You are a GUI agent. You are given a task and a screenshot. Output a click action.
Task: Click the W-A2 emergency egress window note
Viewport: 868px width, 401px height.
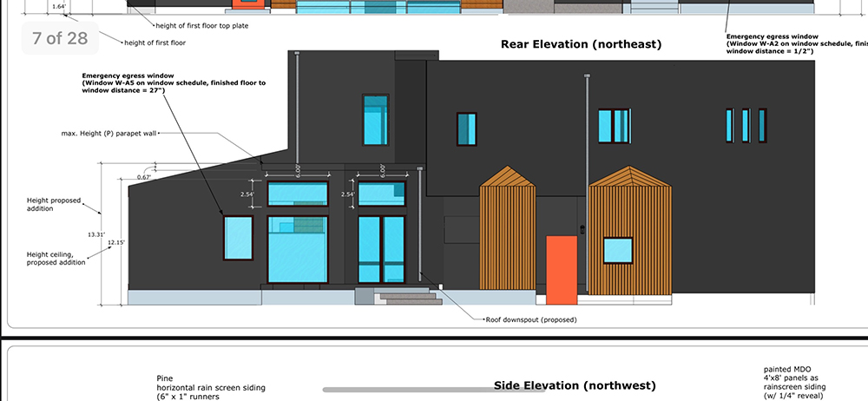point(796,43)
